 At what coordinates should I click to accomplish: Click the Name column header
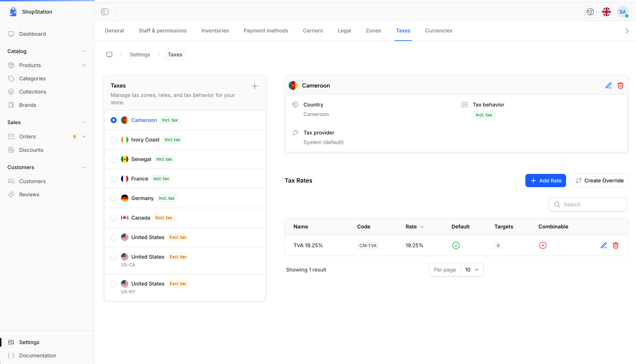[301, 227]
